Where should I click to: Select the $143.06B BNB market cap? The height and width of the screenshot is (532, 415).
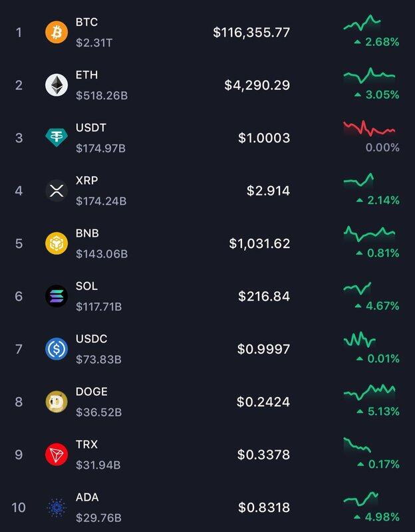coord(102,253)
